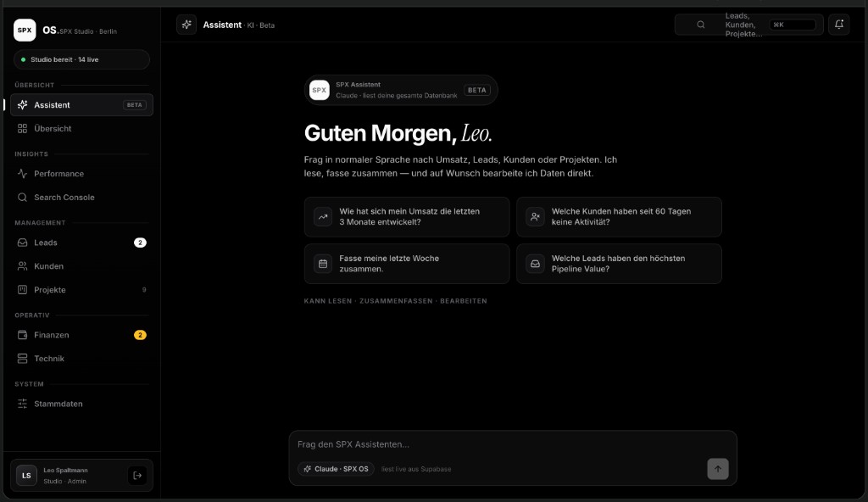
Task: Click the LS user avatar
Action: point(26,476)
